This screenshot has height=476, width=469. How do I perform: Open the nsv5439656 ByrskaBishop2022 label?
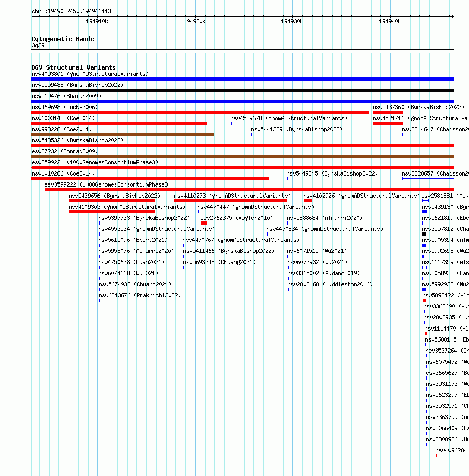coord(114,196)
